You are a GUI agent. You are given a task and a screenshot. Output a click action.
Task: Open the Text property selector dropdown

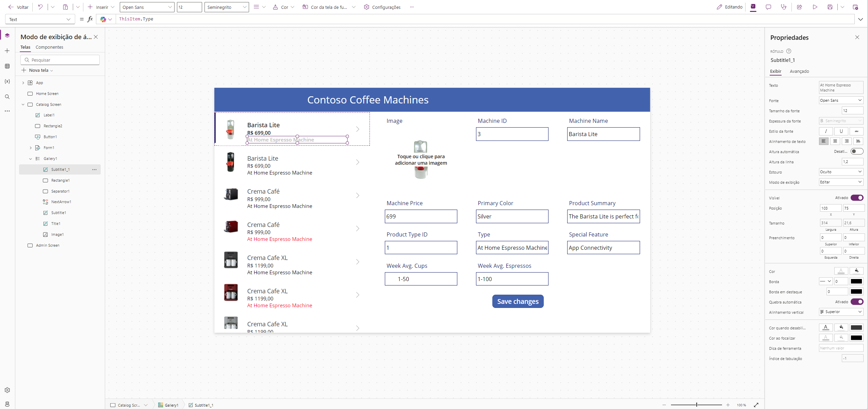tap(40, 19)
